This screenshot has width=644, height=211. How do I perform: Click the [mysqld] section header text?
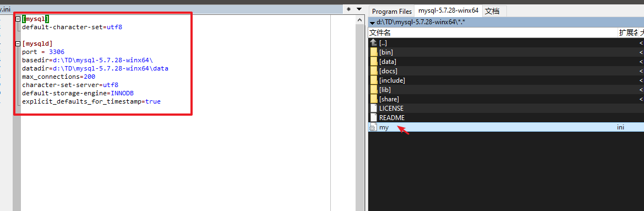37,44
